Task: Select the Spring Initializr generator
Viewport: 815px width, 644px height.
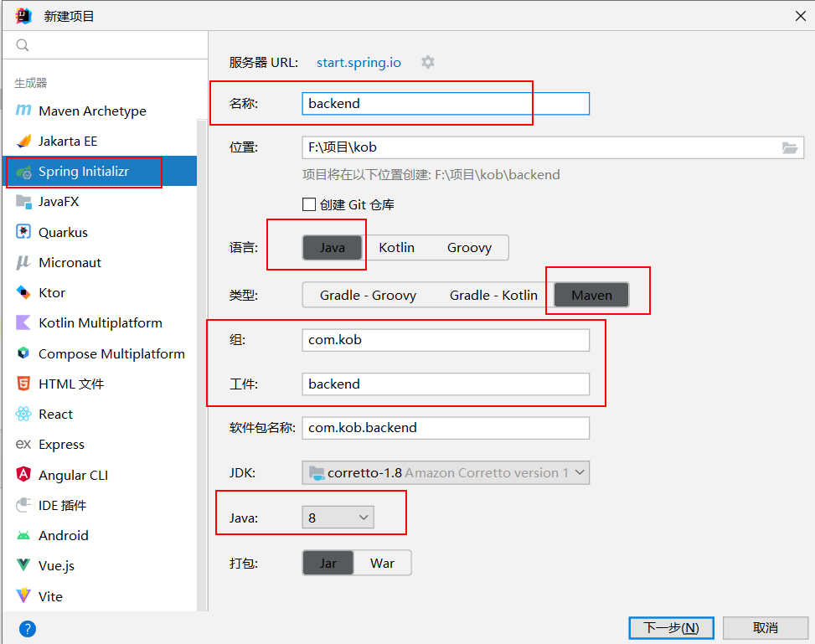Action: [84, 172]
